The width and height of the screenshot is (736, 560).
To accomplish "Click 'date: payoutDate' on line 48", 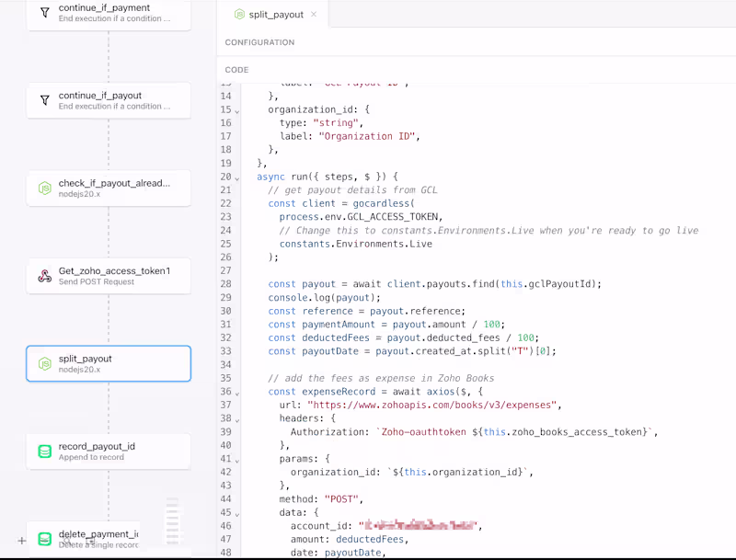I will tap(336, 553).
